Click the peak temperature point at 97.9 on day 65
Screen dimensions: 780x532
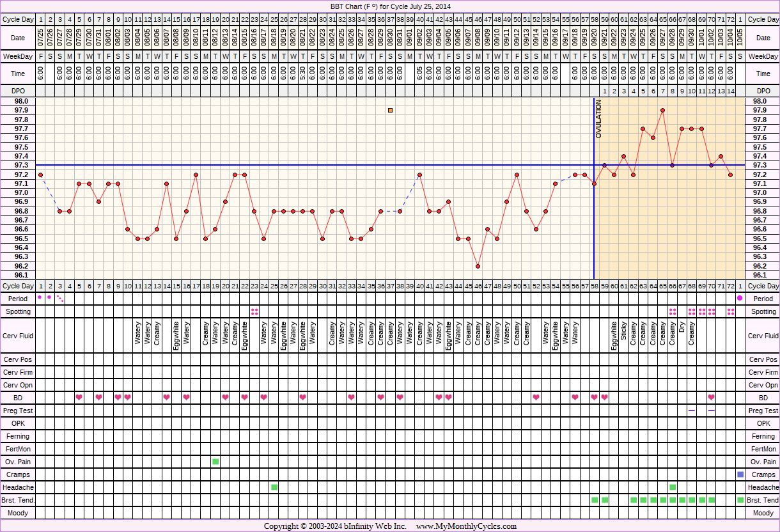pyautogui.click(x=662, y=110)
